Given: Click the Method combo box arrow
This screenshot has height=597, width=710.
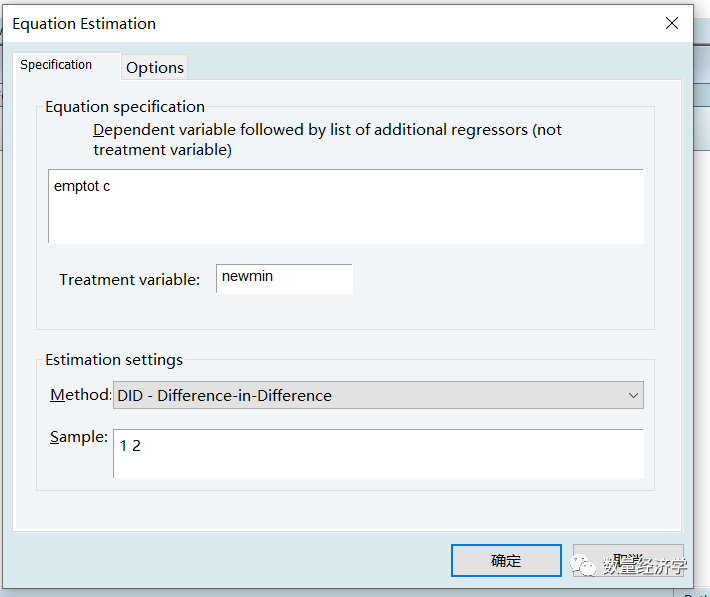Looking at the screenshot, I should pos(633,395).
